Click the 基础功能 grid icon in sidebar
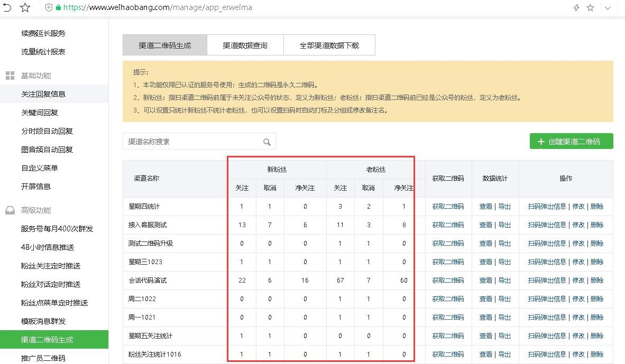The width and height of the screenshot is (625, 364). tap(10, 76)
